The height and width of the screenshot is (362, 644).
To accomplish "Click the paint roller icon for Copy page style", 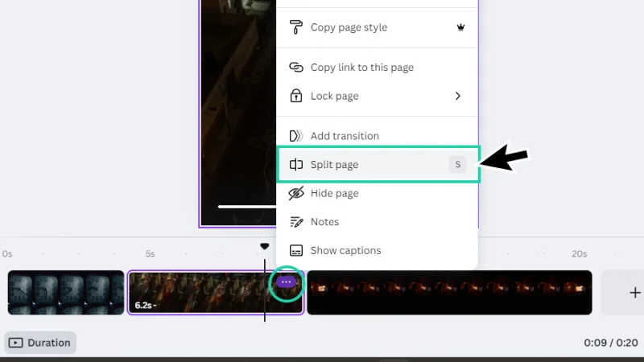I will 296,27.
